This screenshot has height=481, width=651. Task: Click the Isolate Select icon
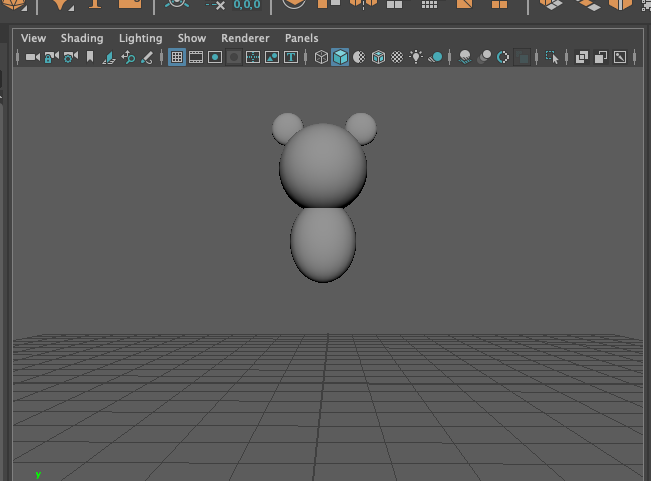[x=552, y=57]
